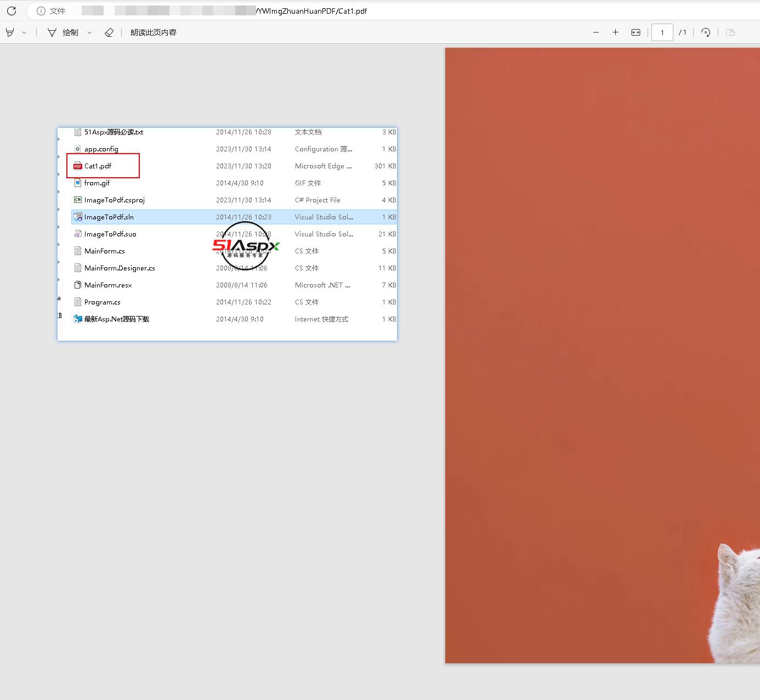Select the eraser tool

pyautogui.click(x=109, y=32)
